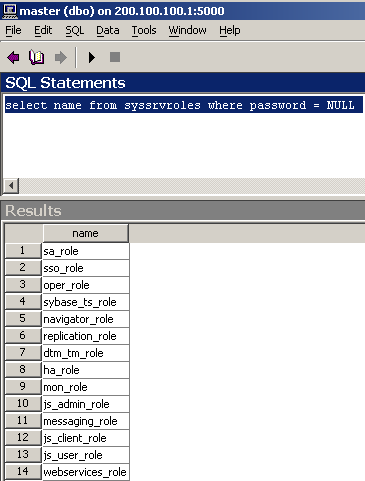365x481 pixels.
Task: Open the Tools menu
Action: tap(144, 30)
